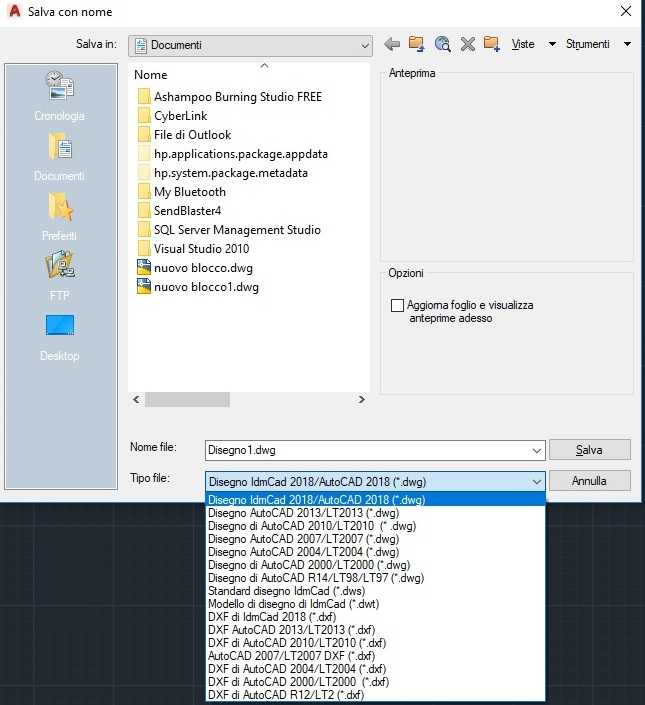Image resolution: width=645 pixels, height=705 pixels.
Task: Click the Nome column header
Action: (x=151, y=75)
